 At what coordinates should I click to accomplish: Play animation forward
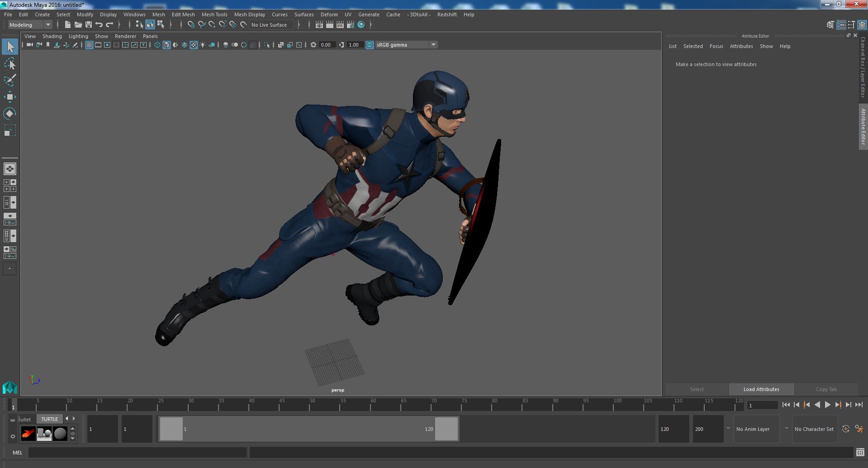pos(827,405)
